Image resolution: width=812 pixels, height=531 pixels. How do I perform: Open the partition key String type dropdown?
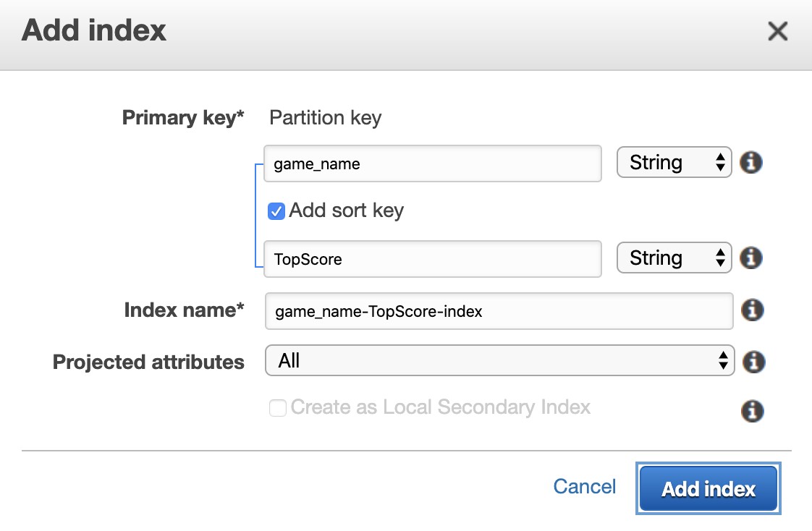(674, 163)
